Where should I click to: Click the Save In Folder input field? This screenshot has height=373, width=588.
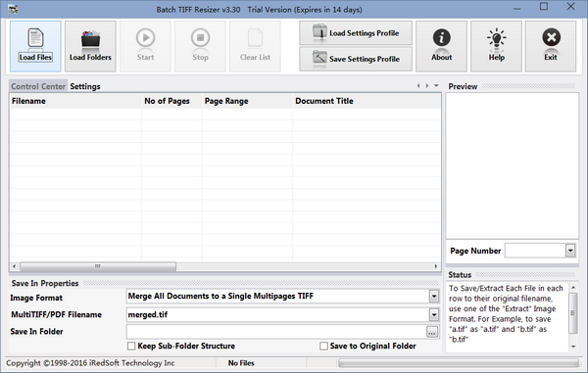pos(276,332)
